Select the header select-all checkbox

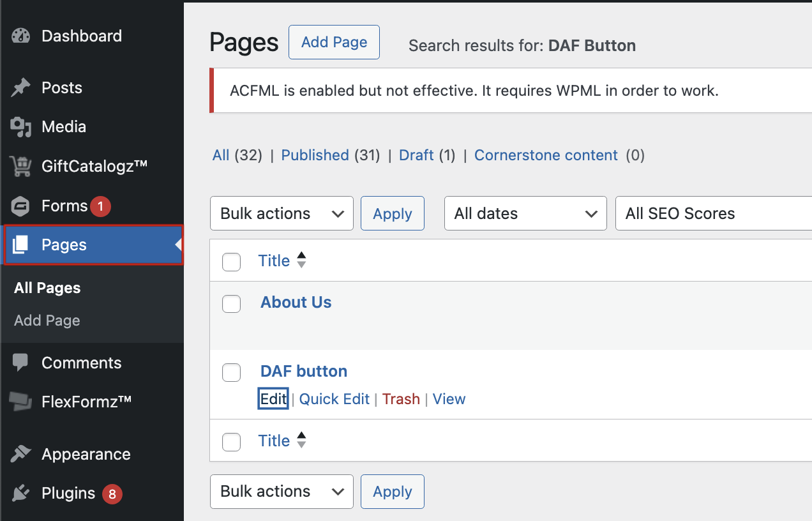pyautogui.click(x=231, y=261)
